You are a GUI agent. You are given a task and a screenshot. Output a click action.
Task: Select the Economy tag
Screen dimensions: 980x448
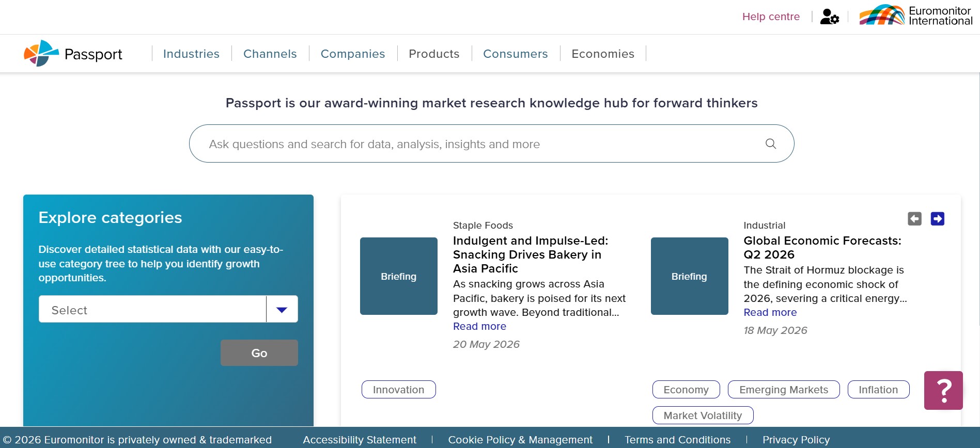686,390
